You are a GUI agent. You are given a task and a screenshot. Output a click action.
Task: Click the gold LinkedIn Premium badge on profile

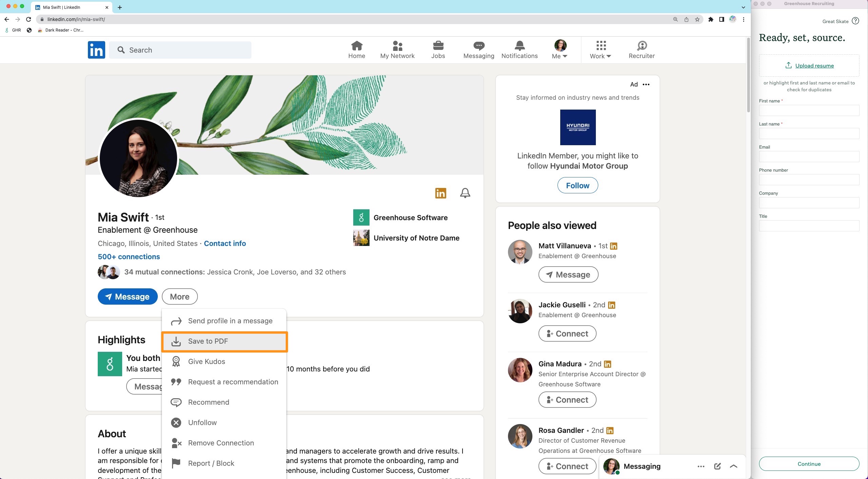(440, 193)
